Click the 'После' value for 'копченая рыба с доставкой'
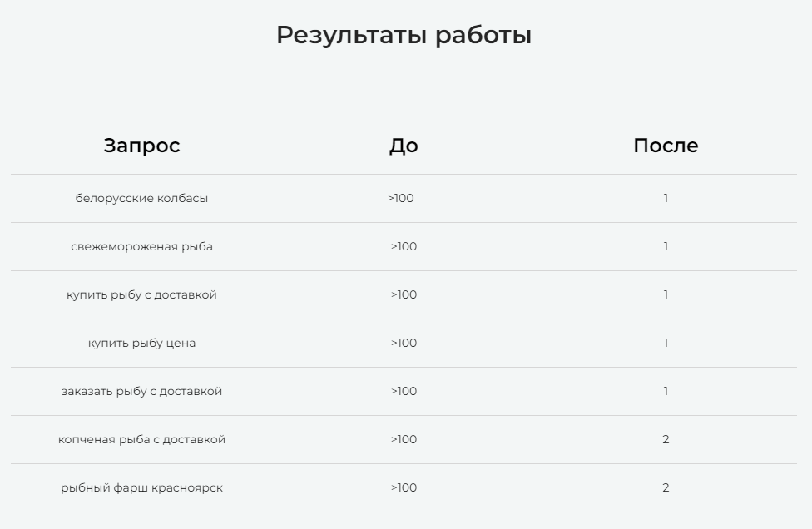 666,439
